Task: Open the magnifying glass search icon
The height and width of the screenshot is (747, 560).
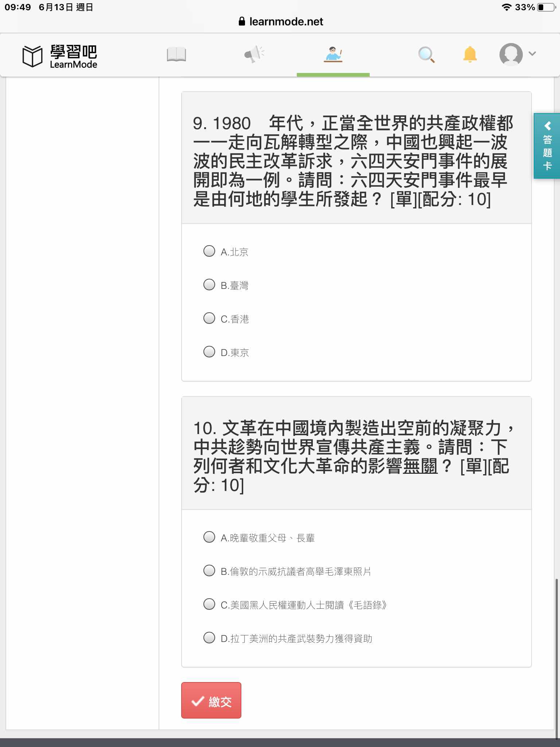Action: click(426, 55)
